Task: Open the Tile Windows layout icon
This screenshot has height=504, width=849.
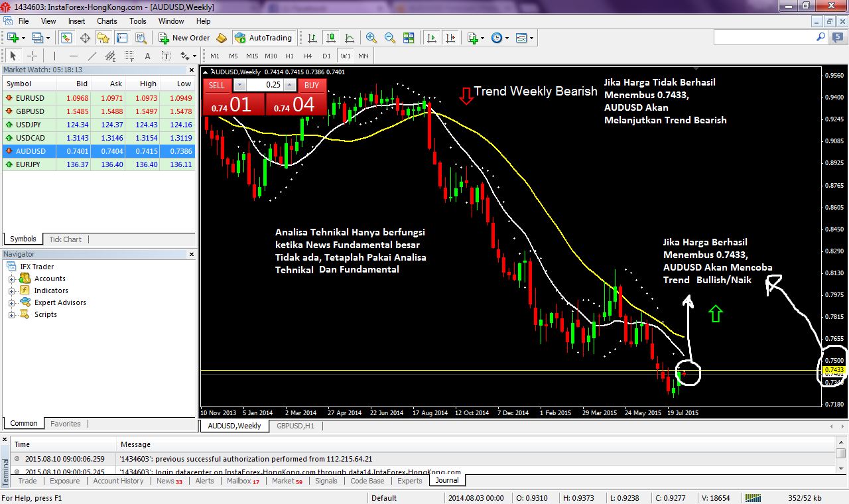Action: tap(409, 38)
